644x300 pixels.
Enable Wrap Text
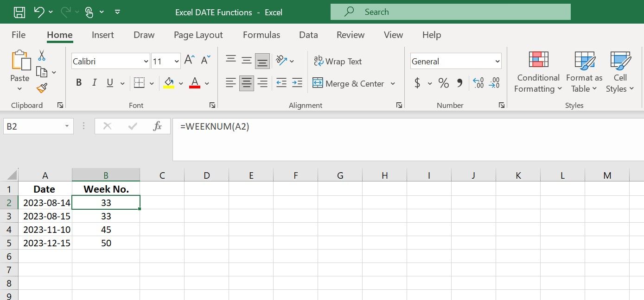337,61
